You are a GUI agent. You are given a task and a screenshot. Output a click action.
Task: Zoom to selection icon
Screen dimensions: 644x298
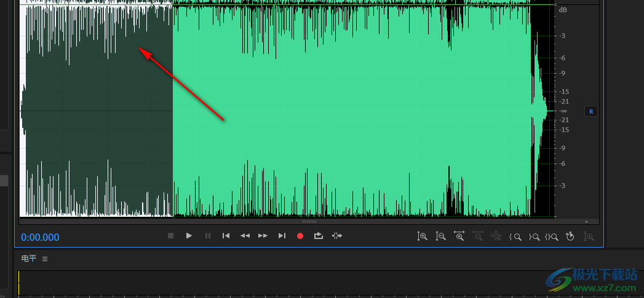[x=552, y=237]
